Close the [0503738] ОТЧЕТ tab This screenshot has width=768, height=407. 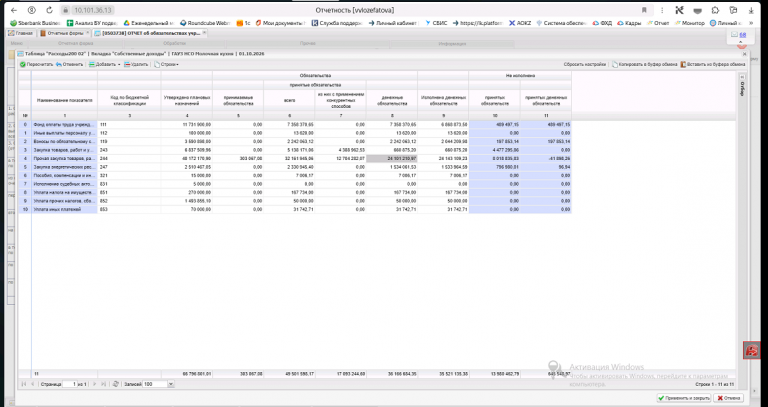point(204,33)
